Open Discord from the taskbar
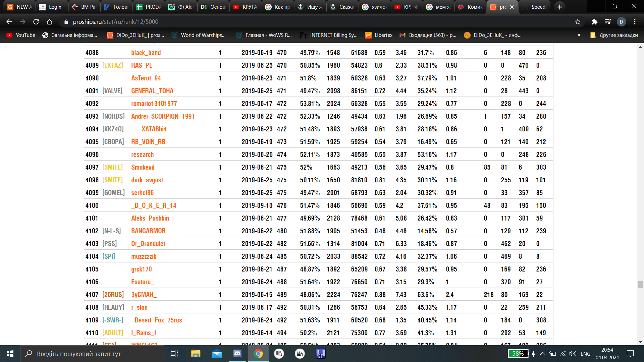This screenshot has width=644, height=362. [x=237, y=354]
